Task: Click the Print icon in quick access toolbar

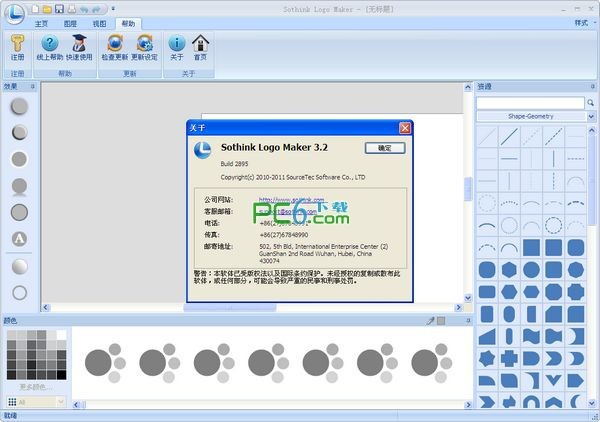Action: coord(72,9)
